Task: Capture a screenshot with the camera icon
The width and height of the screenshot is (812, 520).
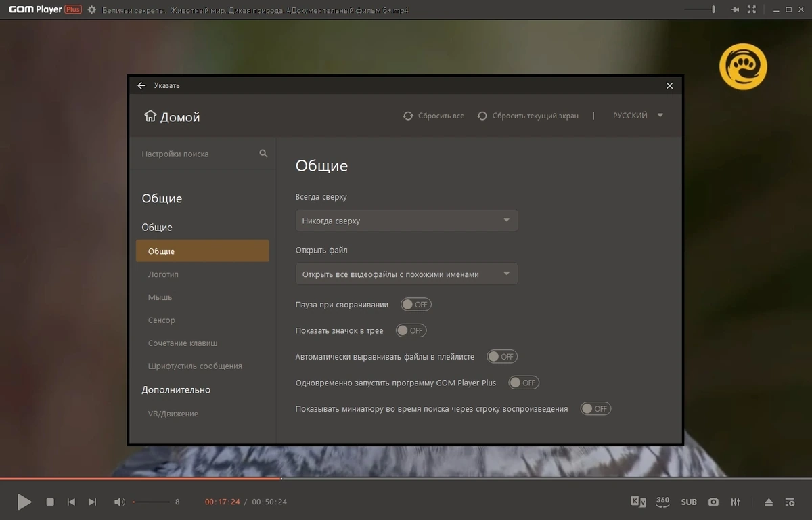Action: click(713, 502)
